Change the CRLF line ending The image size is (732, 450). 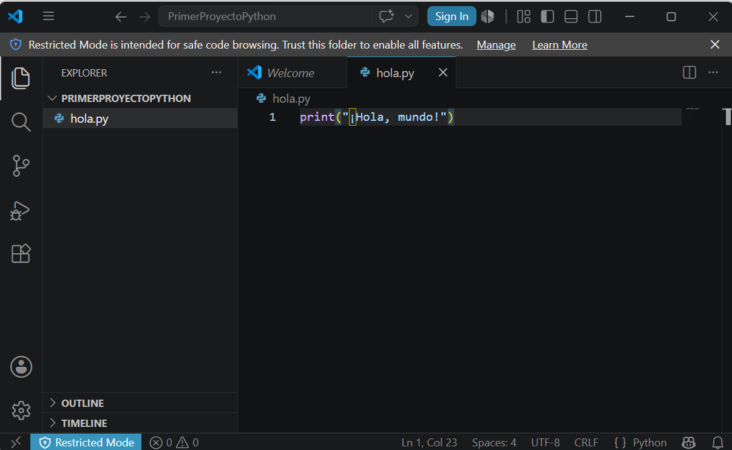pyautogui.click(x=586, y=442)
